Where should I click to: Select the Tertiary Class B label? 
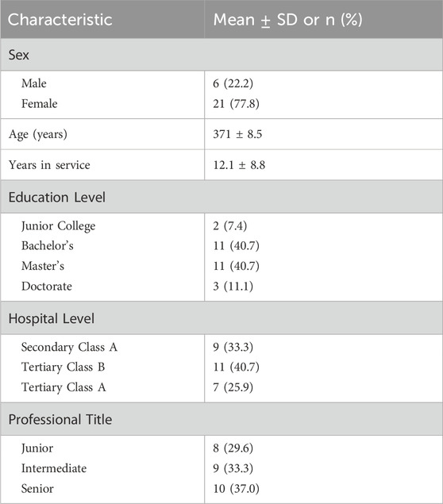coord(63,367)
